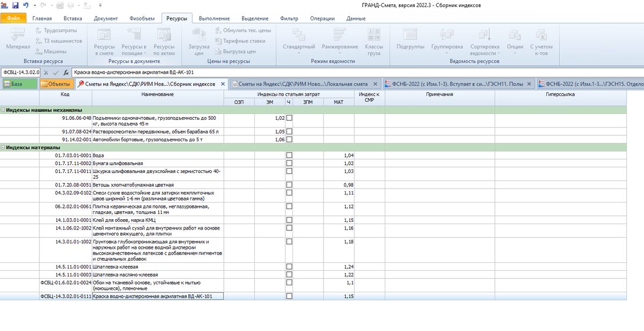This screenshot has width=644, height=331.
Task: Show Ресурсы по актам
Action: [164, 42]
